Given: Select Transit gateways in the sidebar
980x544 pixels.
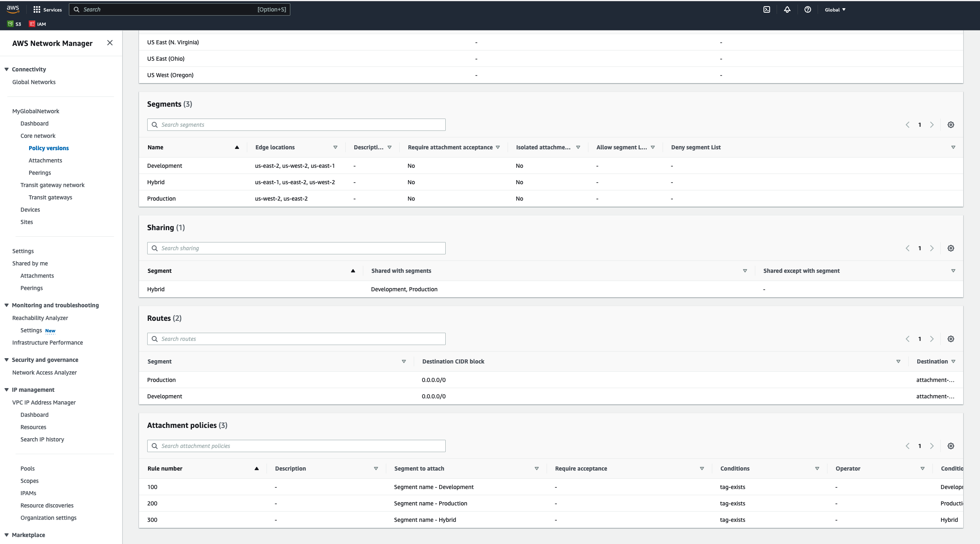Looking at the screenshot, I should tap(50, 197).
